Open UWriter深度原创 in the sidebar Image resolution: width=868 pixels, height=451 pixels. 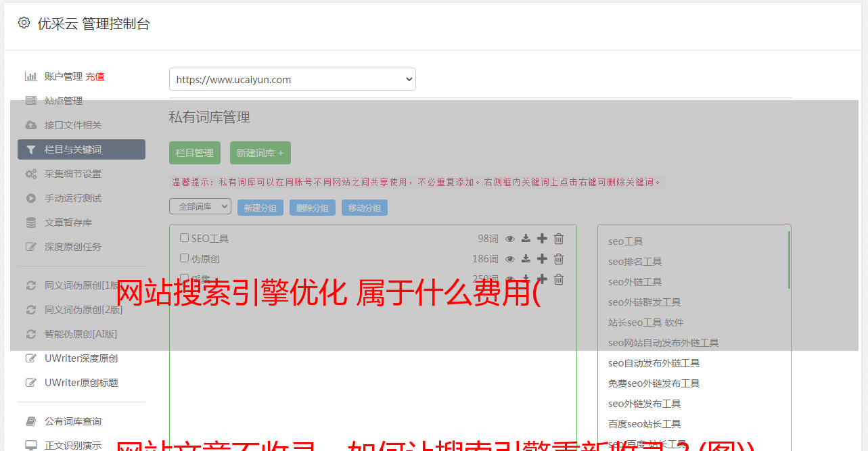click(81, 358)
